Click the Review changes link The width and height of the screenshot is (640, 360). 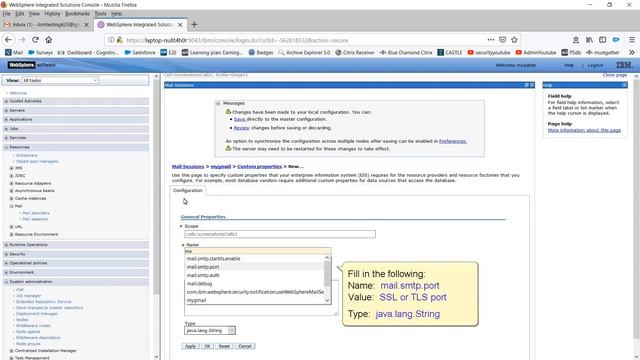pyautogui.click(x=241, y=128)
